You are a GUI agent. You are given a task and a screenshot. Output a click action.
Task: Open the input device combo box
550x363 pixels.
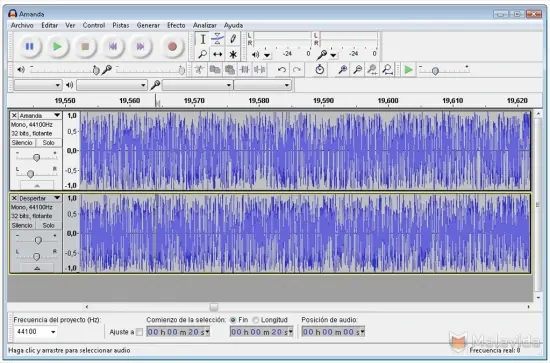(197, 85)
